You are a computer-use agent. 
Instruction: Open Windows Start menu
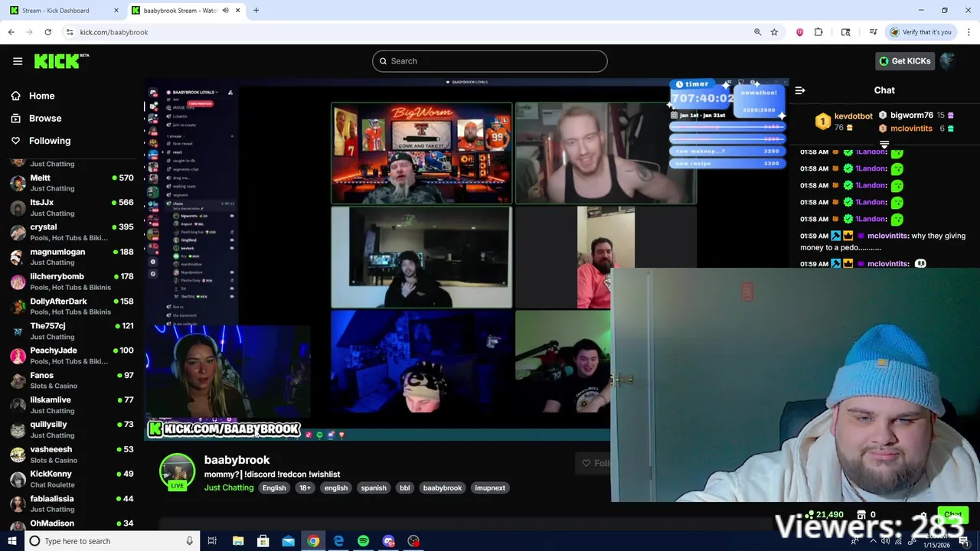[x=11, y=541]
